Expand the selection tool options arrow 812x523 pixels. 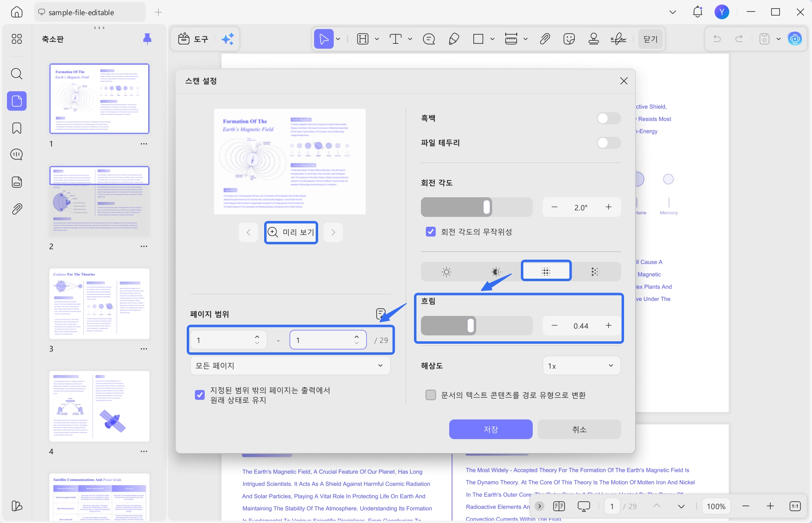click(x=338, y=39)
